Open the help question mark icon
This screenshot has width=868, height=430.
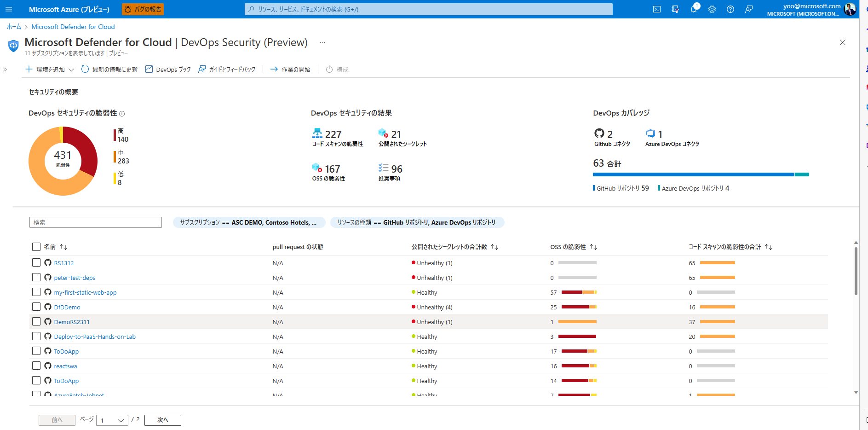[x=730, y=9]
